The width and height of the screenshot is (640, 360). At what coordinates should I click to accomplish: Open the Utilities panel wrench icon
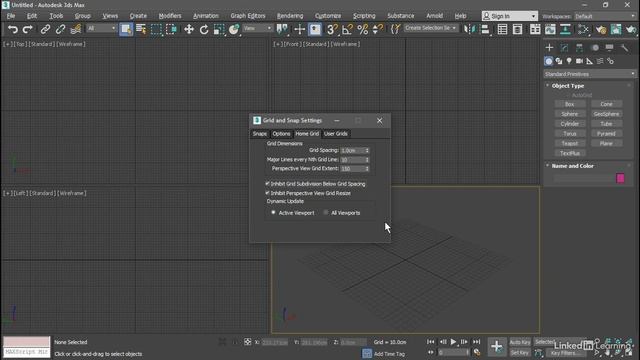pos(624,48)
